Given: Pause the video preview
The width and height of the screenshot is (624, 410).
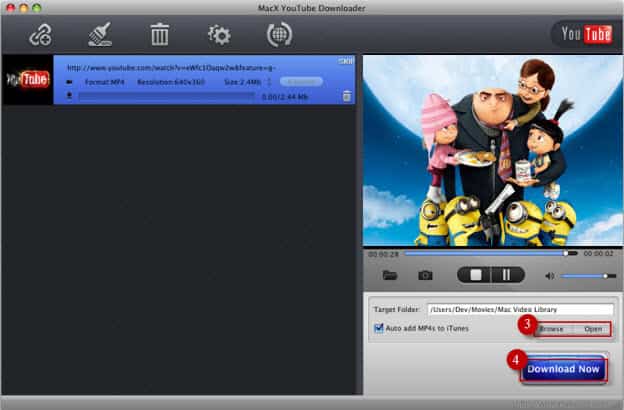Looking at the screenshot, I should click(x=507, y=275).
